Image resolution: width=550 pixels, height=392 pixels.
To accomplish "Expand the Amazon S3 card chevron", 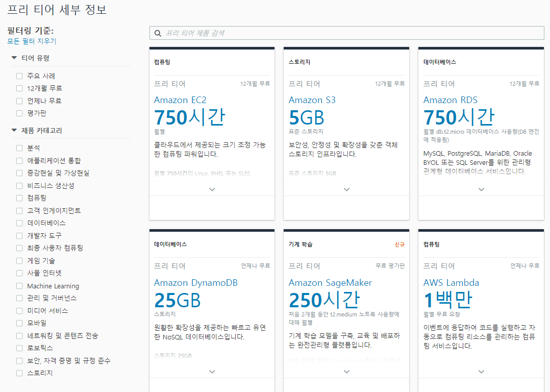I will [x=346, y=189].
